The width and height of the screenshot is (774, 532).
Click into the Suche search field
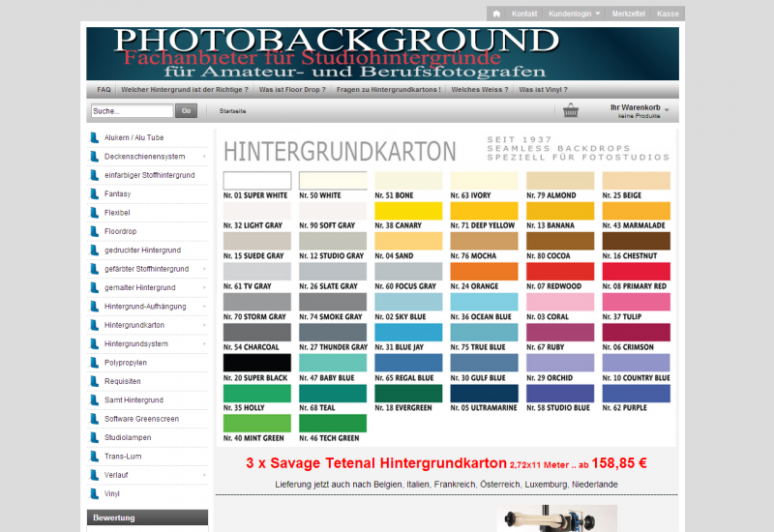point(132,111)
